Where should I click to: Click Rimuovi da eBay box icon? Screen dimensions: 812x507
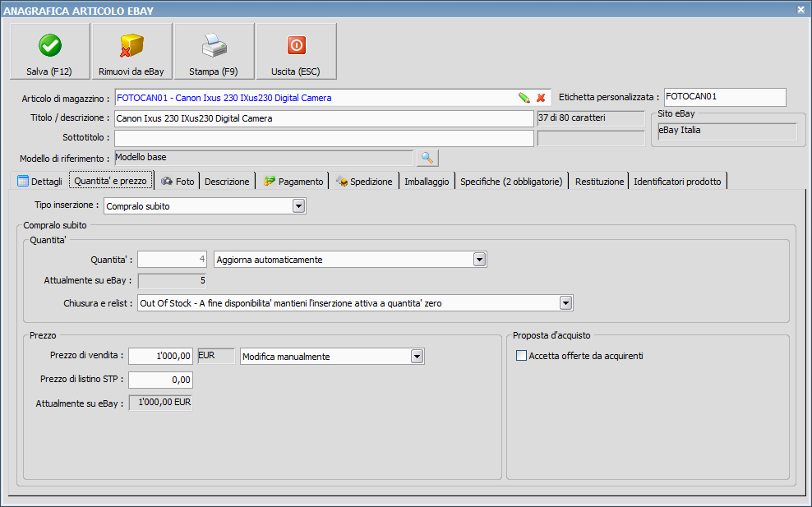131,45
